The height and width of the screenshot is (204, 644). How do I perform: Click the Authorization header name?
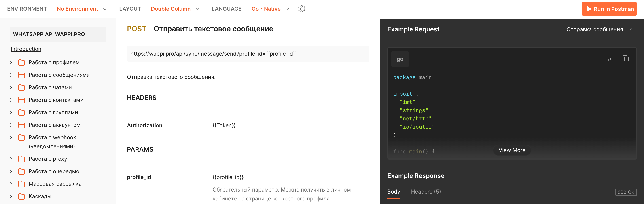pos(144,125)
